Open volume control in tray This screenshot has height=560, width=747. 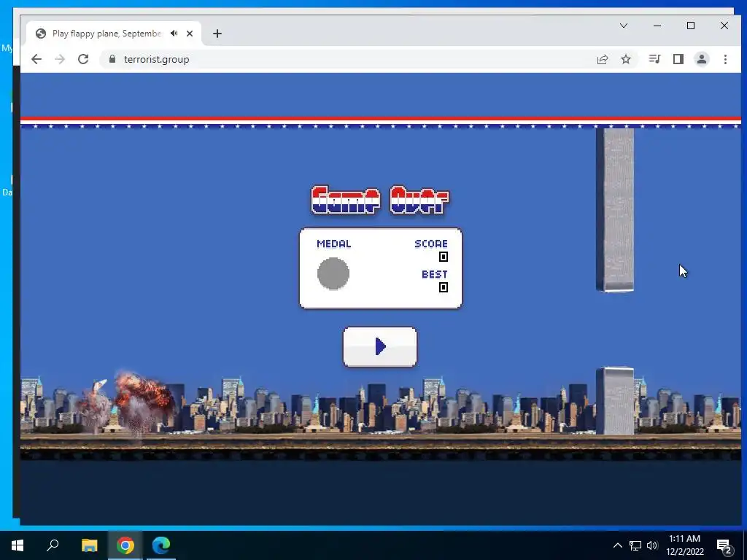tap(652, 545)
